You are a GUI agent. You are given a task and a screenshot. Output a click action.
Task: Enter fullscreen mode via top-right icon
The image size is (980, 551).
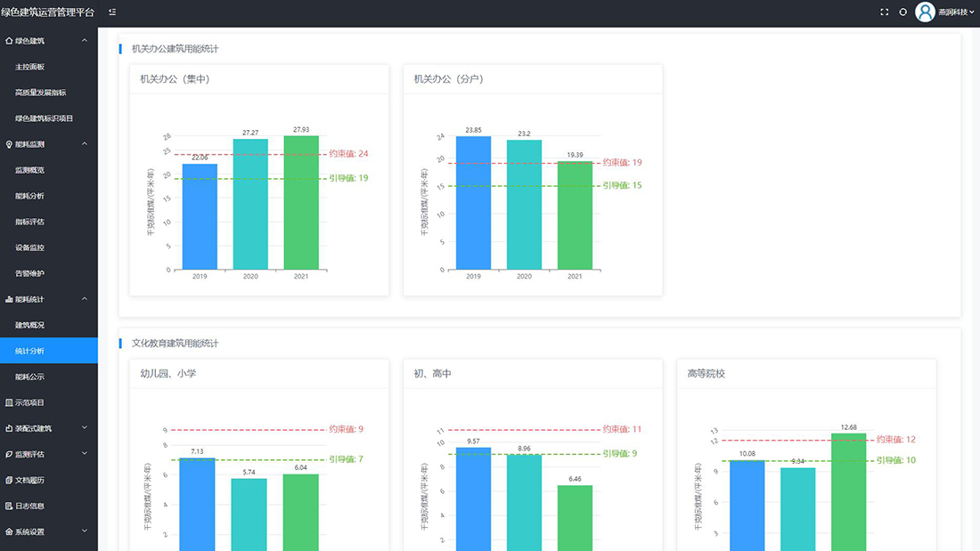click(884, 12)
